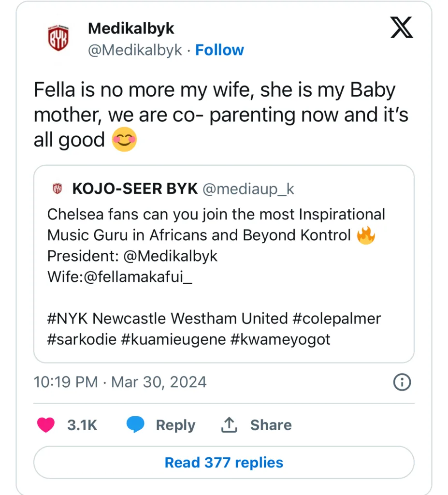Click the blue reply bubble icon
This screenshot has height=495, width=448.
pos(135,425)
